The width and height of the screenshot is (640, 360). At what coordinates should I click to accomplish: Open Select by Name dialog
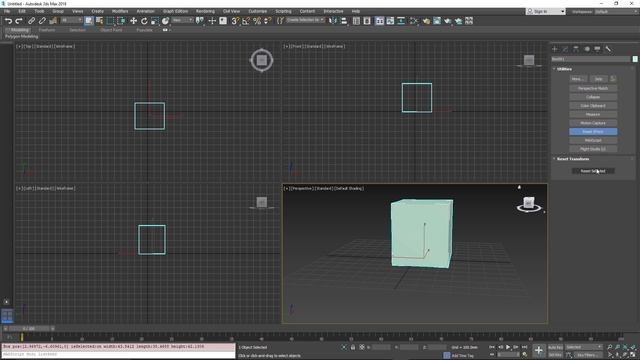pos(99,21)
